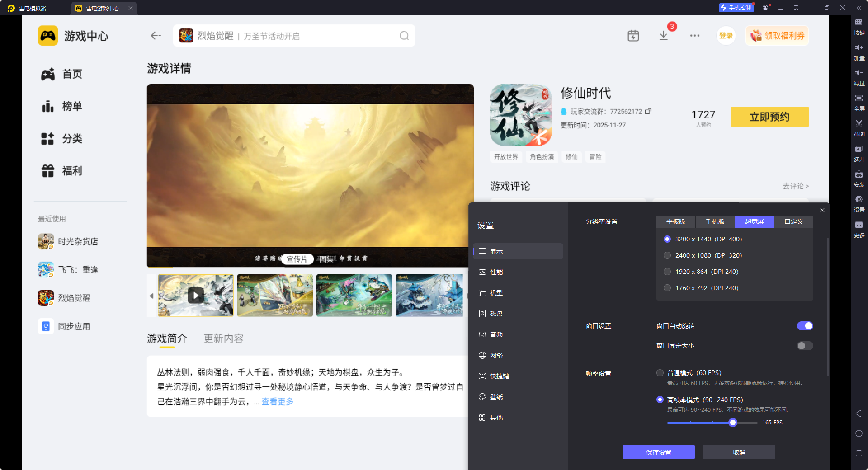This screenshot has width=868, height=470.
Task: Switch to 自定义 resolution tab
Action: [x=793, y=222]
